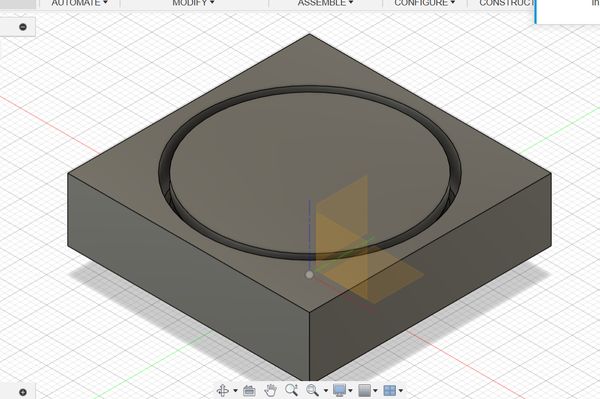The height and width of the screenshot is (399, 600).
Task: Click the Look At icon
Action: [x=249, y=391]
